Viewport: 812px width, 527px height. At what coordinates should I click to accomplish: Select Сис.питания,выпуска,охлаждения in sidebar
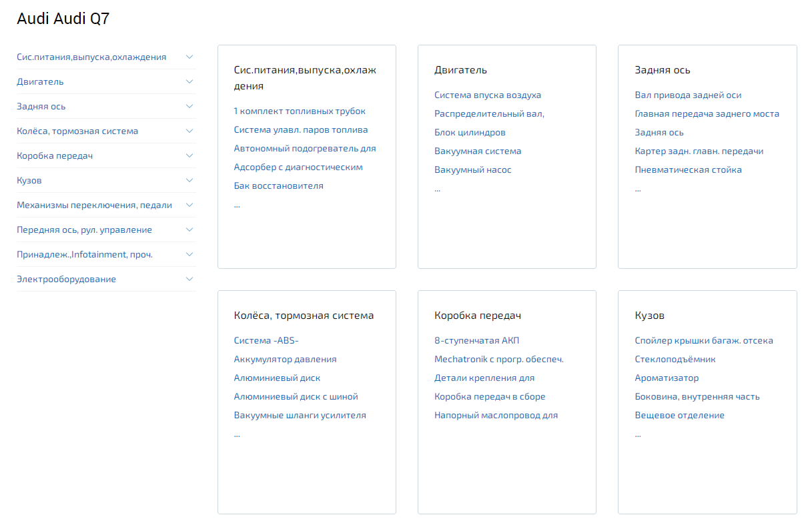(91, 57)
